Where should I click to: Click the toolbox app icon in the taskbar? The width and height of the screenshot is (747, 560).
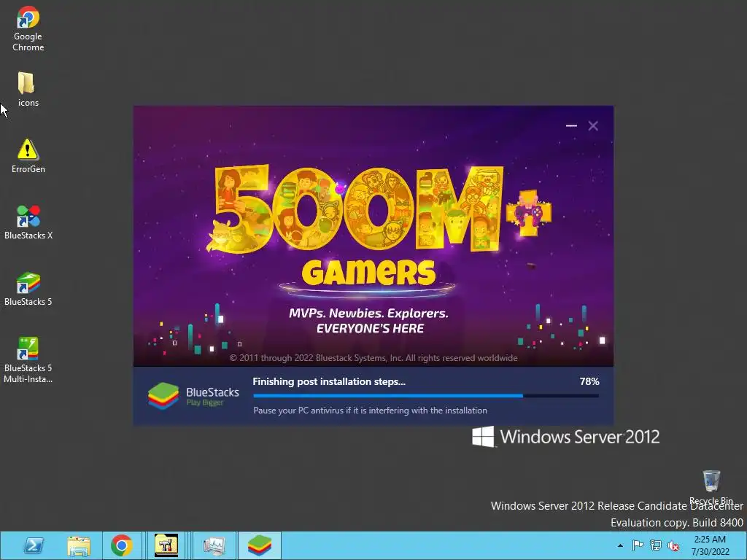tap(166, 545)
